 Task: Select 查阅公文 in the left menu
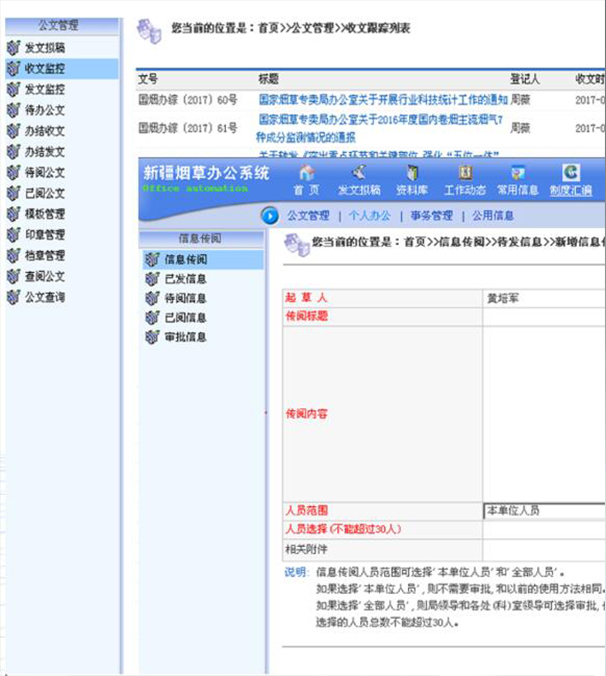[x=45, y=276]
